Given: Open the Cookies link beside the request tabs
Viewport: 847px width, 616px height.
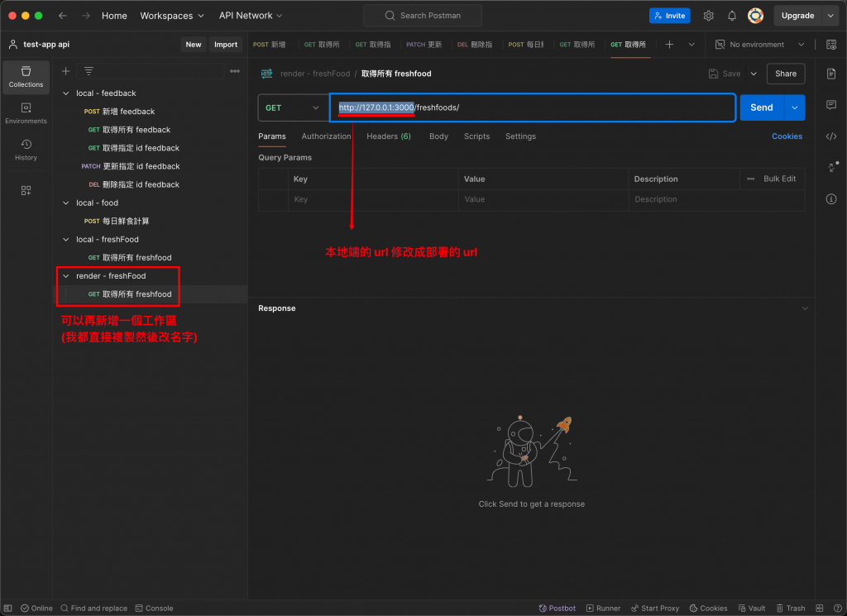Looking at the screenshot, I should click(787, 136).
